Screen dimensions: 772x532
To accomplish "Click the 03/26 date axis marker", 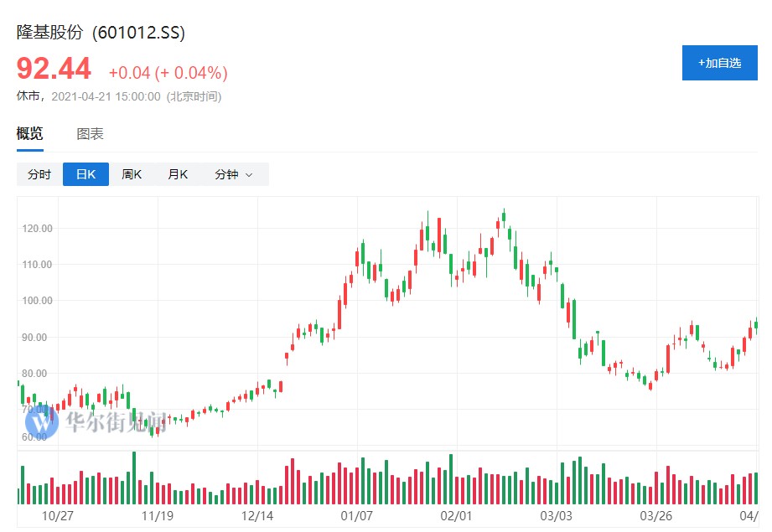I will (655, 515).
